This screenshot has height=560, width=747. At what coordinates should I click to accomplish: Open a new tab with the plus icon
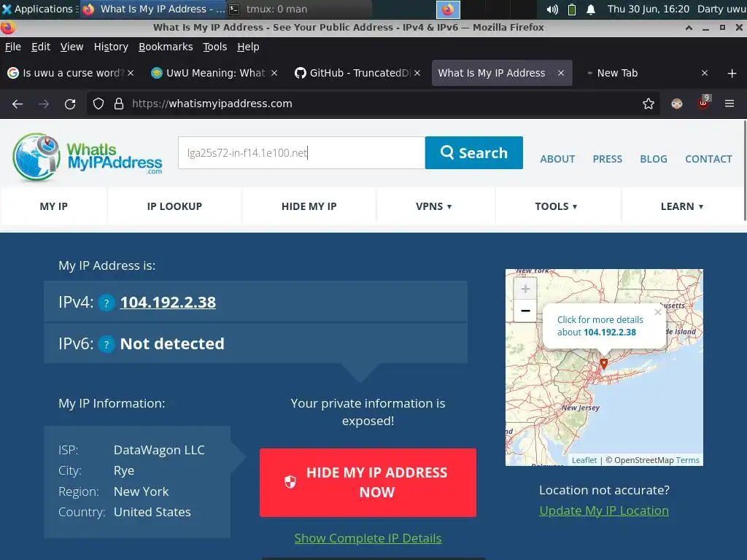tap(732, 74)
